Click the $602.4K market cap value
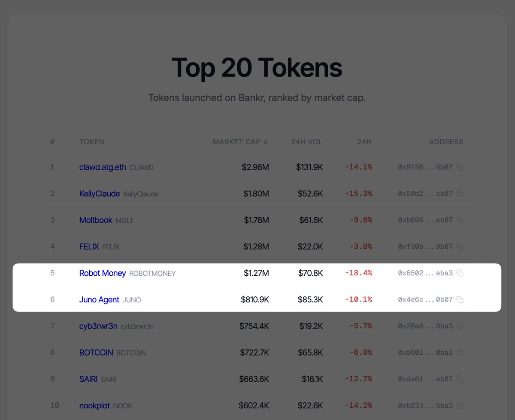Viewport: 515px width, 420px height. tap(254, 405)
